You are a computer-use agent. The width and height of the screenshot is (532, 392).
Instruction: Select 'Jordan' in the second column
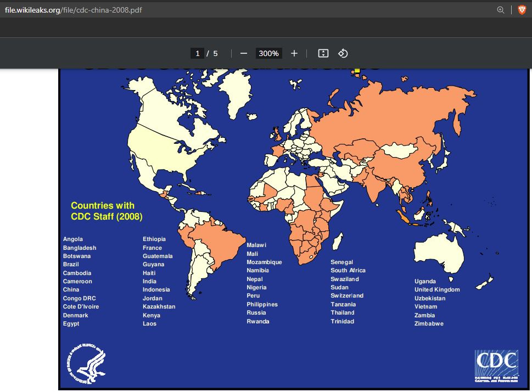tap(153, 298)
